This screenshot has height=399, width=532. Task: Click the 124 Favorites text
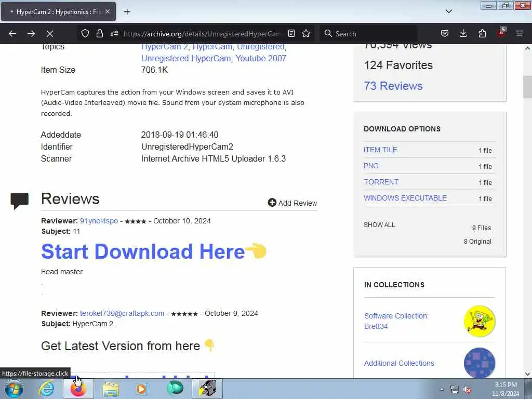click(x=398, y=65)
